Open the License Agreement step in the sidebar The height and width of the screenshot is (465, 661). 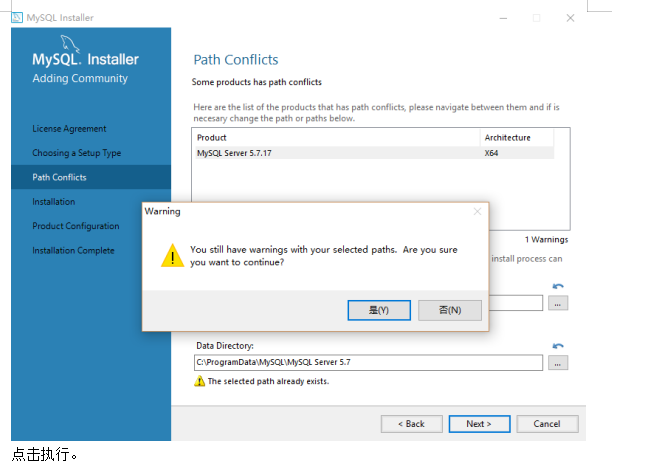(x=69, y=129)
